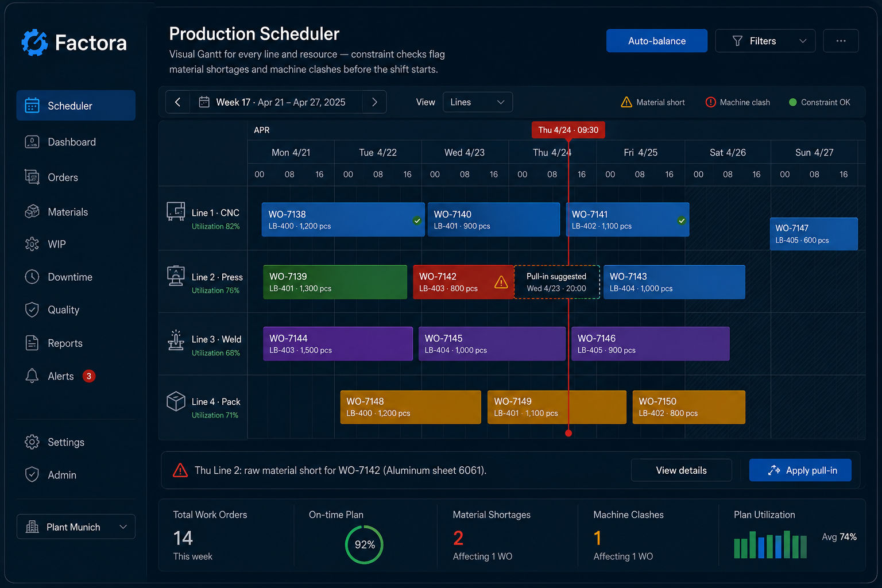Image resolution: width=882 pixels, height=588 pixels.
Task: Click the Settings gear icon
Action: tap(32, 442)
